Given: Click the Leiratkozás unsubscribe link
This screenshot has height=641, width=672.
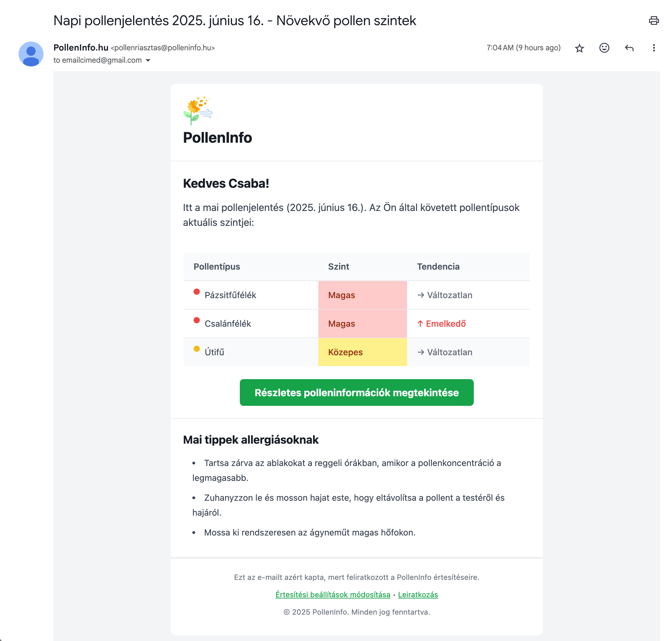Looking at the screenshot, I should (x=418, y=594).
